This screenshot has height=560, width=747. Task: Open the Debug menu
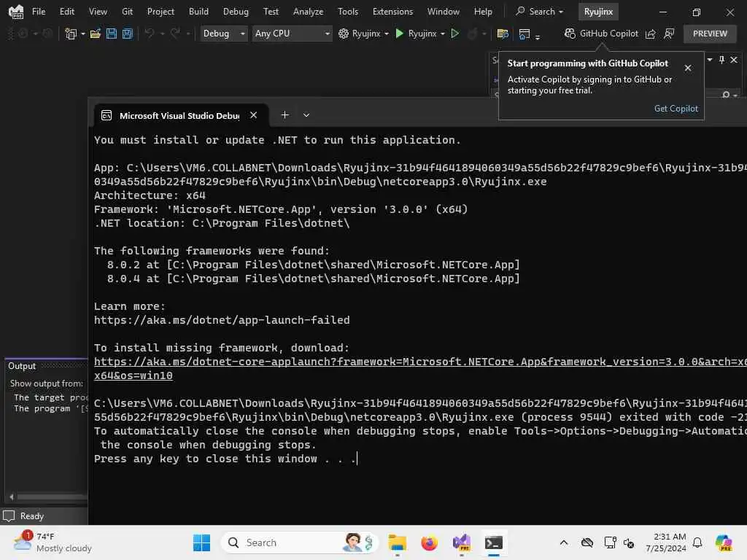236,12
